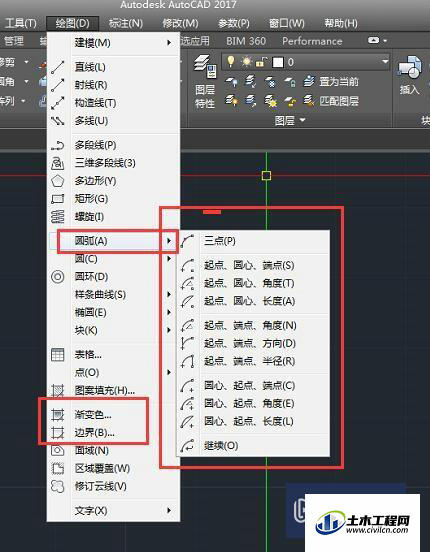Choose 圆心、起点、角度(E) arc option
Screen dimensions: 430x552
(254, 404)
